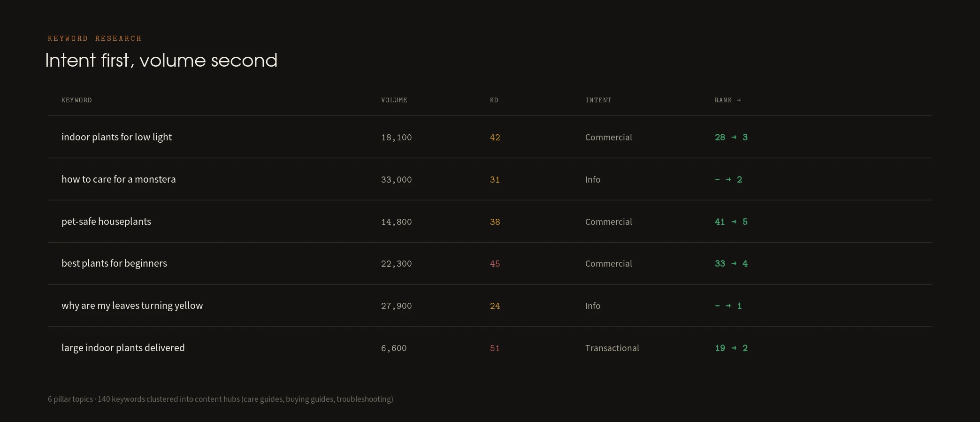The height and width of the screenshot is (422, 980).
Task: Select 'large indoor plants delivered' keyword
Action: tap(123, 348)
